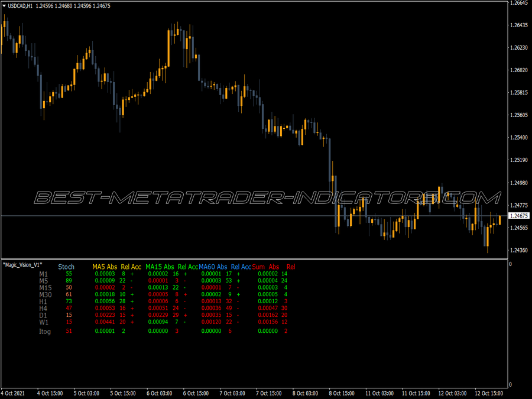Select the M5 timeframe row label
532x399 pixels.
pos(43,281)
